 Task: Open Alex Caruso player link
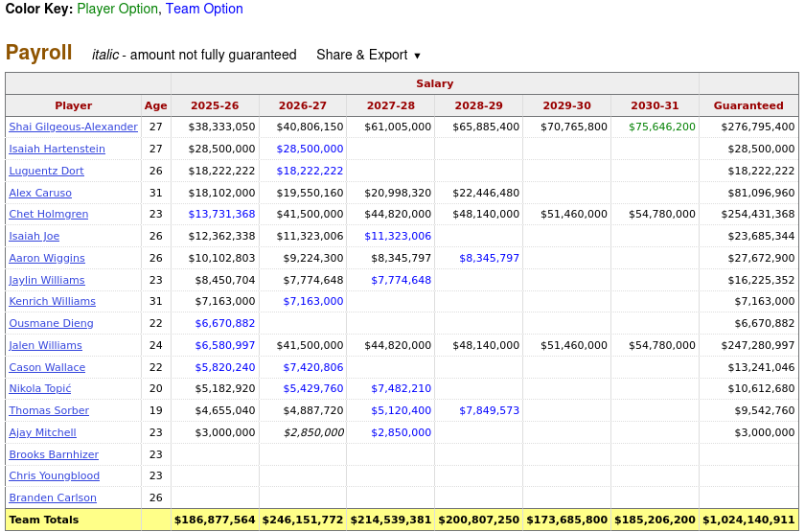pos(40,193)
